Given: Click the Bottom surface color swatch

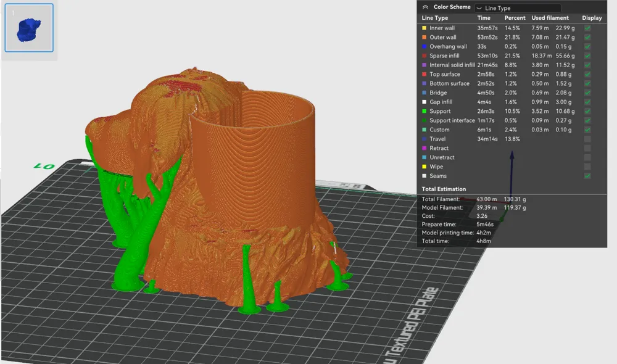Looking at the screenshot, I should click(x=424, y=83).
